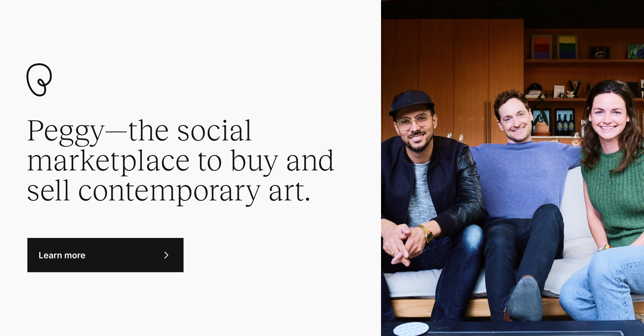Click the red and purple framed artwork on shelf
This screenshot has width=644, height=336.
(542, 47)
